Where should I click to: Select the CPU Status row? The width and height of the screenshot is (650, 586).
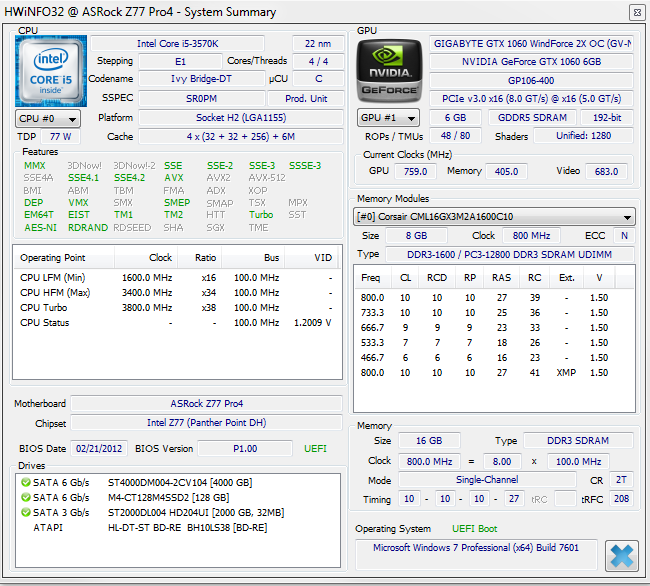[177, 323]
